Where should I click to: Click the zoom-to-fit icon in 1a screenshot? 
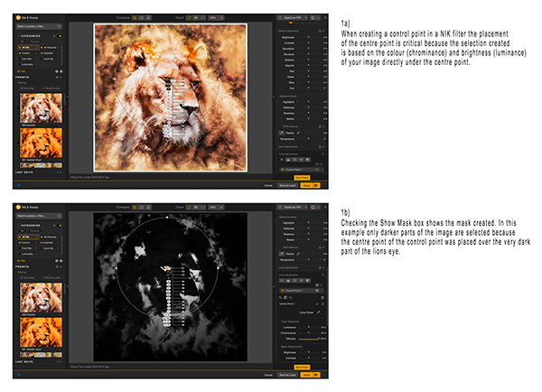tap(189, 18)
